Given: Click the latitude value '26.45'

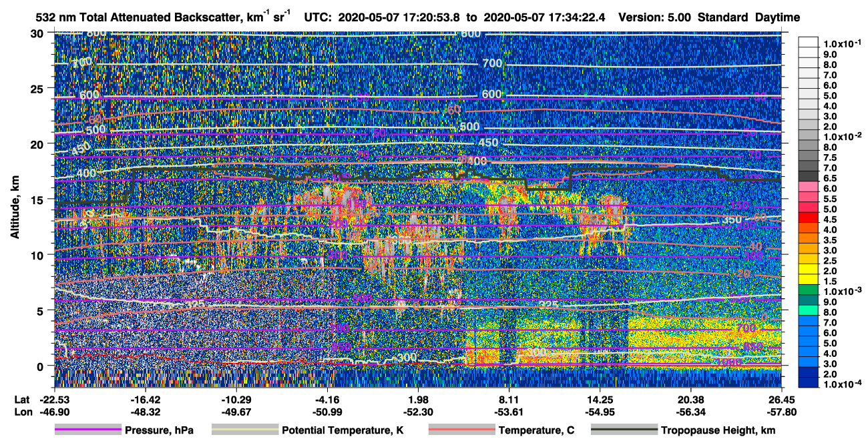Looking at the screenshot, I should click(x=782, y=400).
